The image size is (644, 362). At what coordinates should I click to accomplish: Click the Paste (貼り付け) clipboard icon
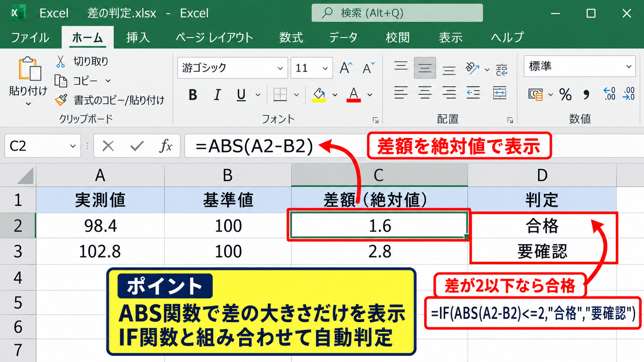[29, 69]
